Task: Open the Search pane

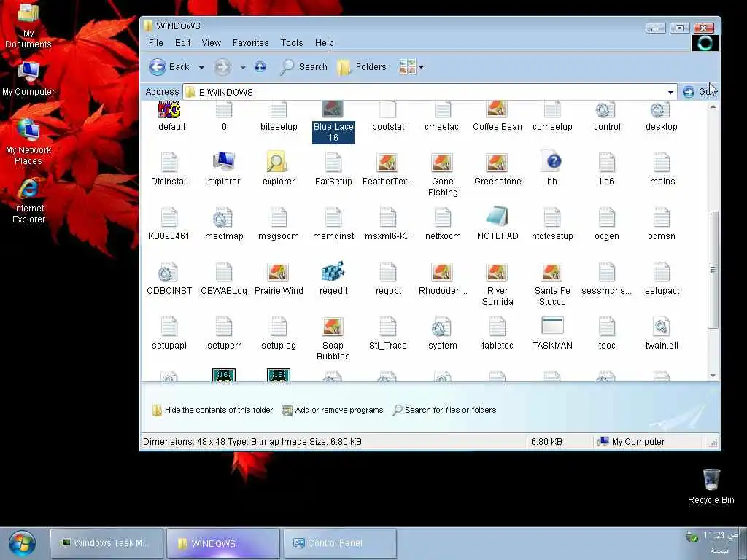Action: (x=304, y=67)
